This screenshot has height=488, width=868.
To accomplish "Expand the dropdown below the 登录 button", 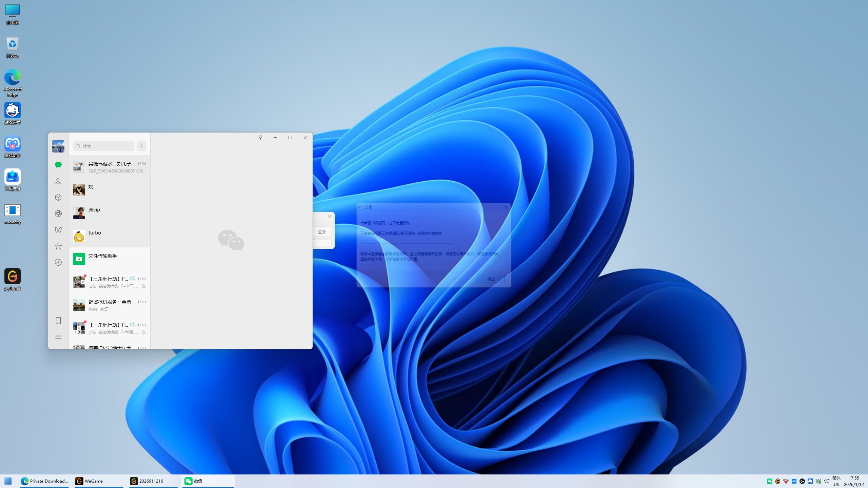I will (328, 243).
